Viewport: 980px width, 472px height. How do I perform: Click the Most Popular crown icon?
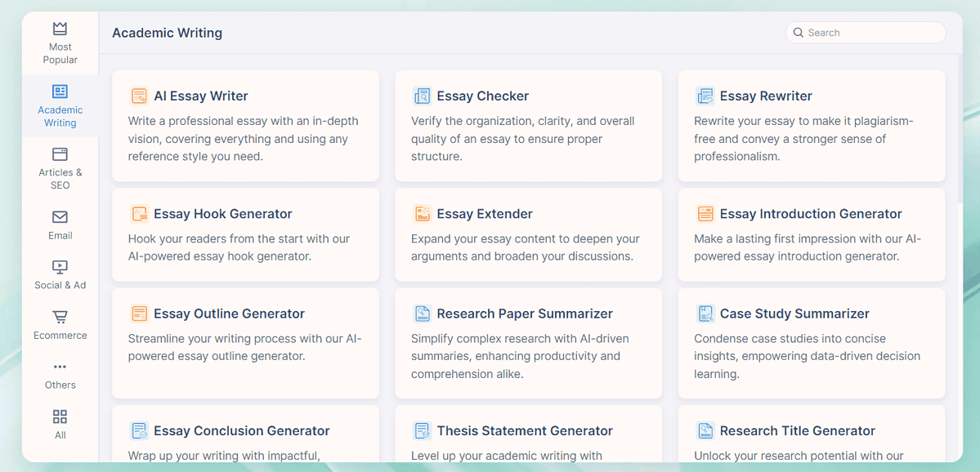pos(60,29)
